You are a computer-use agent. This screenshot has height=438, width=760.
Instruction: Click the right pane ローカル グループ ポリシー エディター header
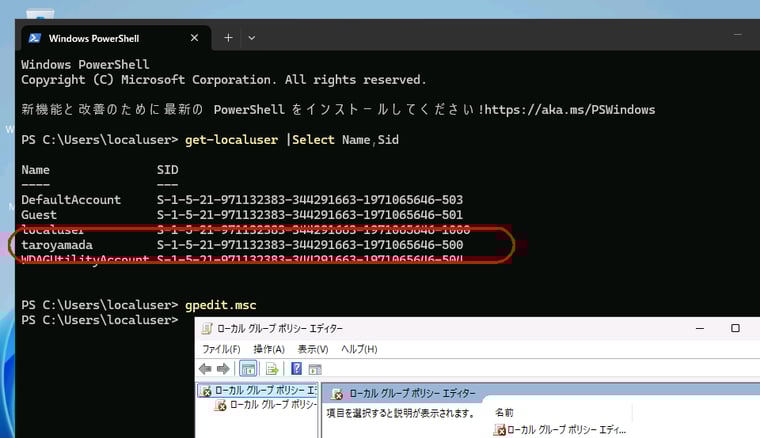pos(404,393)
